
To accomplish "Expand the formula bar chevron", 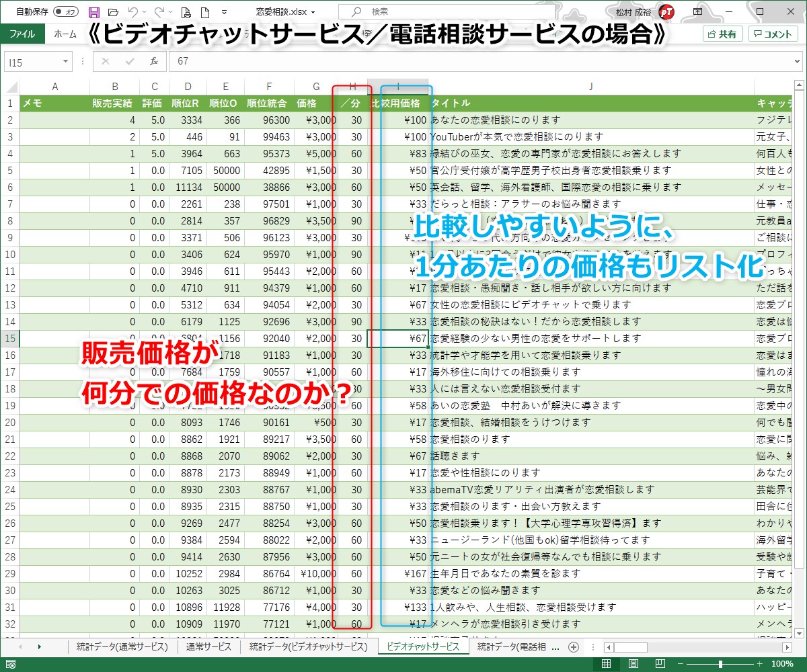I will (x=796, y=61).
